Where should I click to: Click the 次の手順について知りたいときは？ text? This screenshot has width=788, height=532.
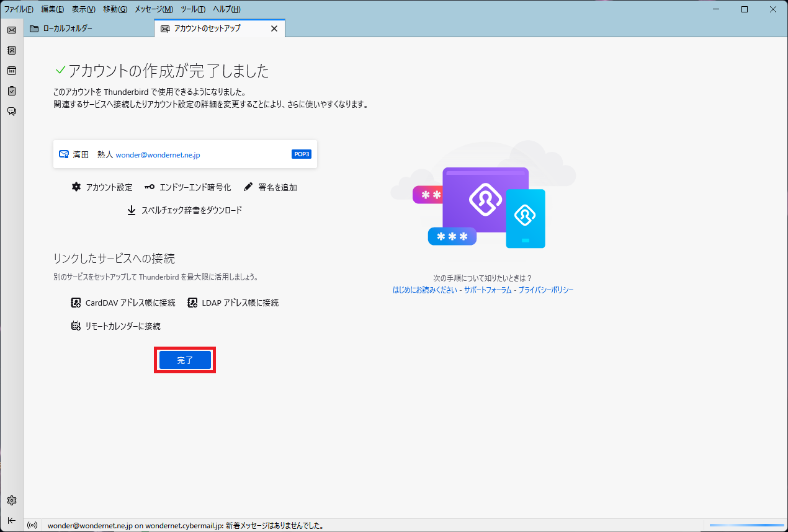[x=483, y=278]
